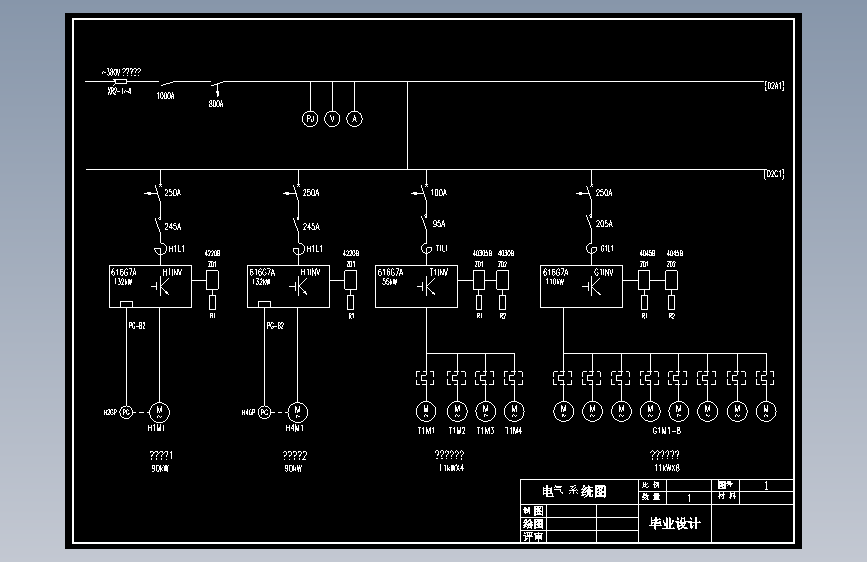Pick the fuse symbol labeled XR2-1~4
Screen dimensions: 867x562
[119, 81]
